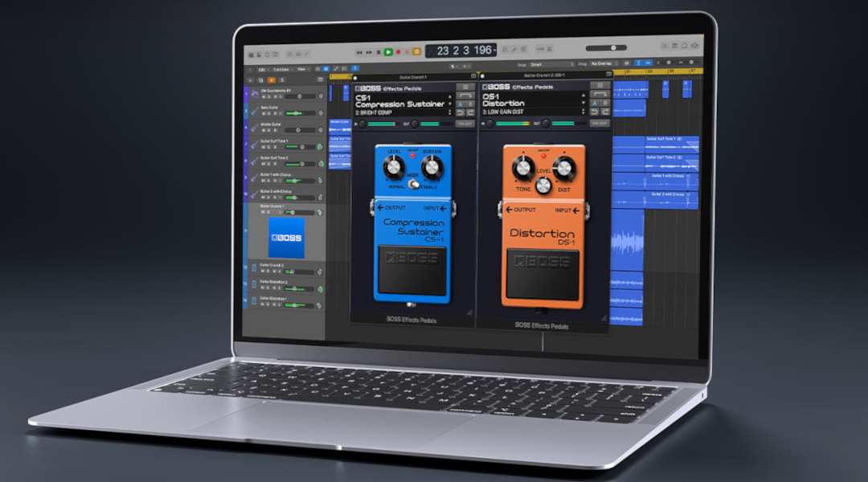Click the Preset button in the CS-1 plugin

tap(465, 124)
